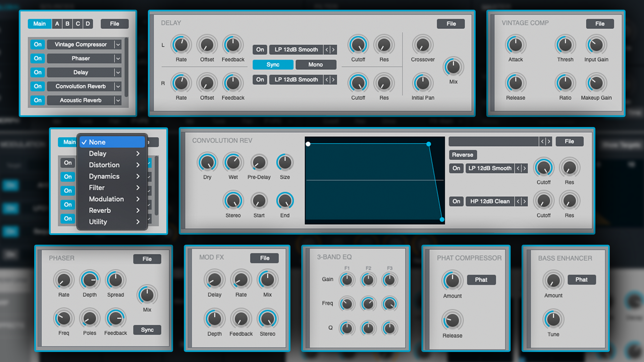Image resolution: width=644 pixels, height=362 pixels.
Task: Enable Sync in the Delay panel
Action: [x=273, y=64]
